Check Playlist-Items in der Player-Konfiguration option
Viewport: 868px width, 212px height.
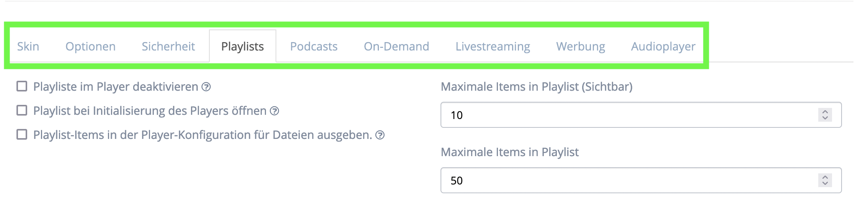pos(22,135)
